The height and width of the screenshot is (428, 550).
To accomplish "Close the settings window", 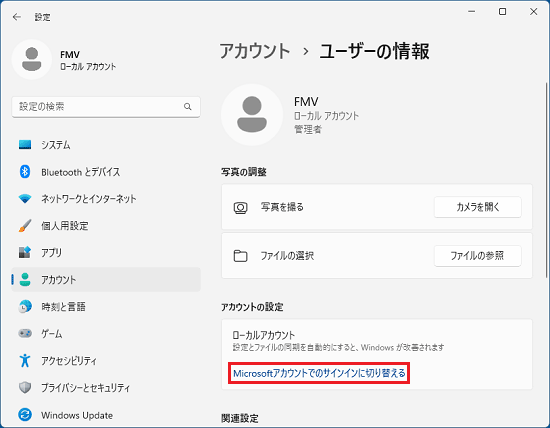I will (534, 12).
